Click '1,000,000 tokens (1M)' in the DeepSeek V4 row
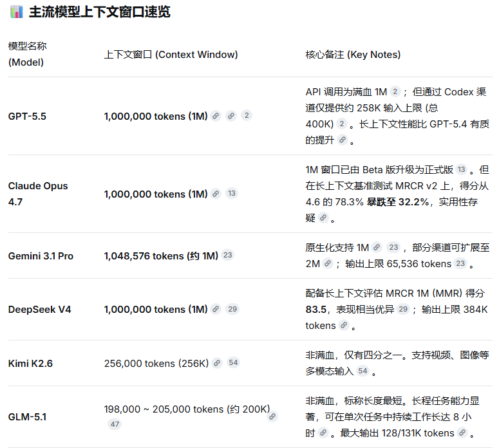Screen dimensions: 499x448 156,309
